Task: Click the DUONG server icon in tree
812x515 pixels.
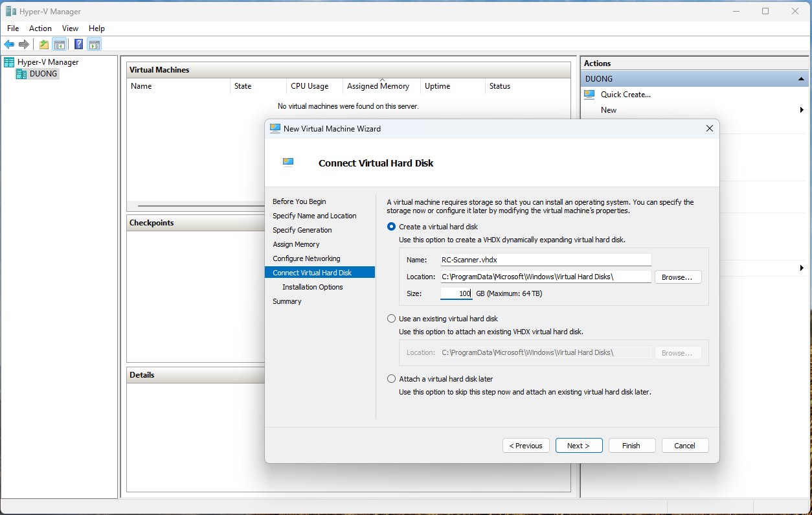Action: pos(21,74)
